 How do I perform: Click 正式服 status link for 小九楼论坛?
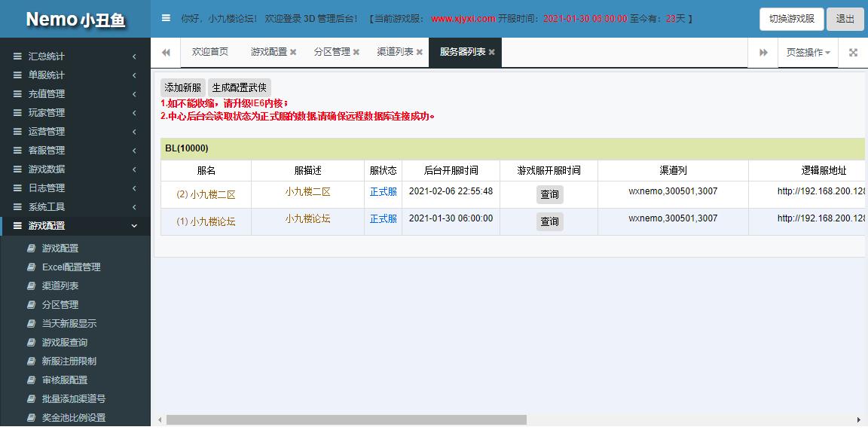point(383,219)
